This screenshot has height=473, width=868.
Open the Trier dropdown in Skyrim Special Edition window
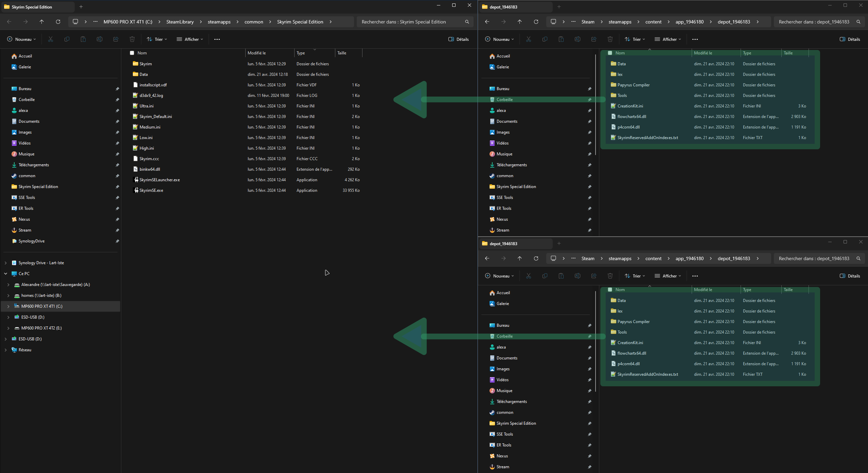pyautogui.click(x=157, y=39)
